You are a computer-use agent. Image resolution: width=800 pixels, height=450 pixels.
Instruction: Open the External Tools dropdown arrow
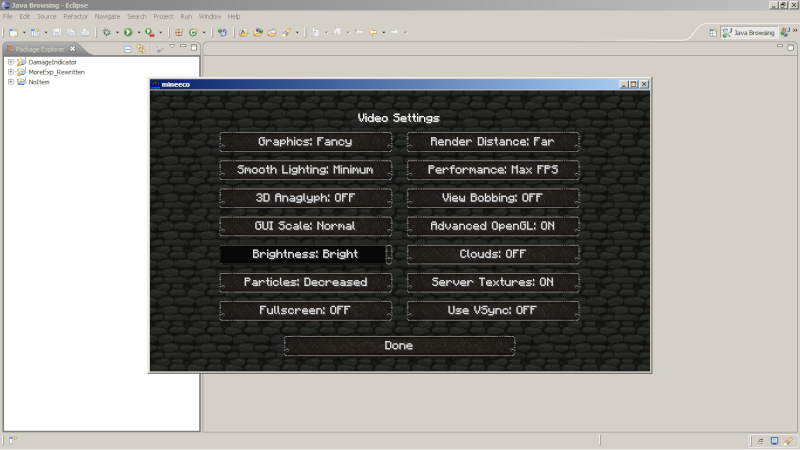click(160, 33)
